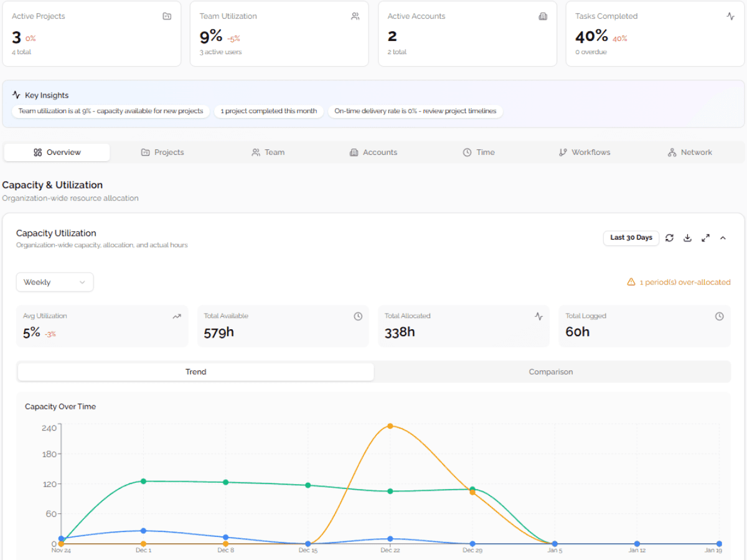Switch chart view to Comparison

[551, 372]
